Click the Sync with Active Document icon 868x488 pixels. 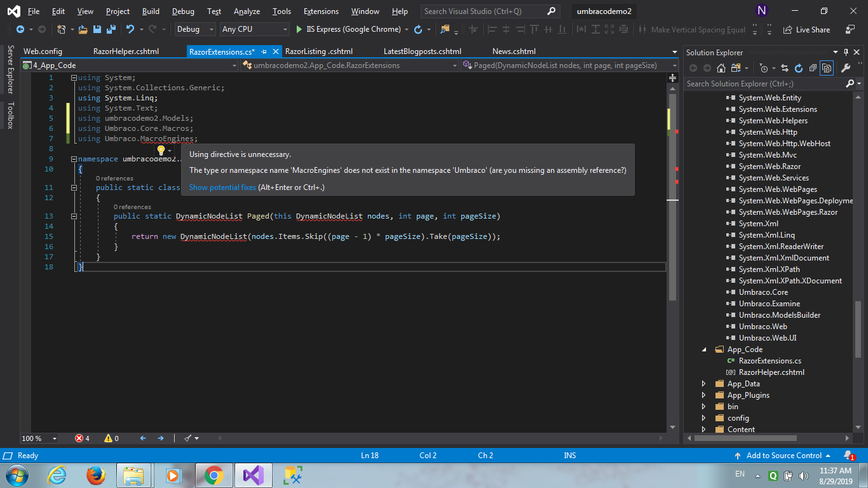click(785, 68)
